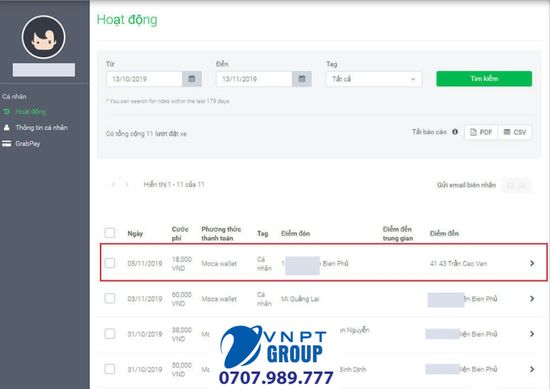Tick the checkbox for the 30,000 VND ride
This screenshot has height=389, width=550.
click(110, 369)
